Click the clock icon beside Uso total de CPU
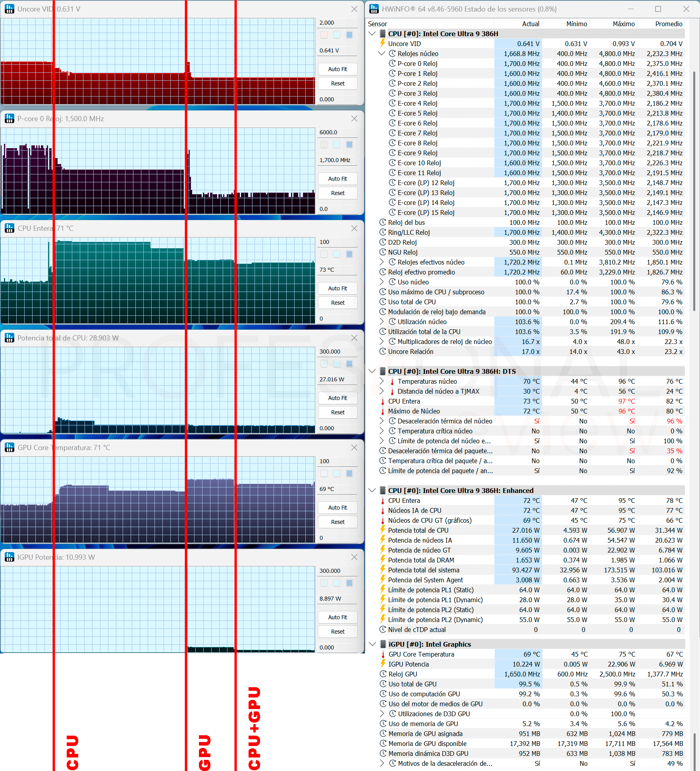700x771 pixels. click(383, 302)
